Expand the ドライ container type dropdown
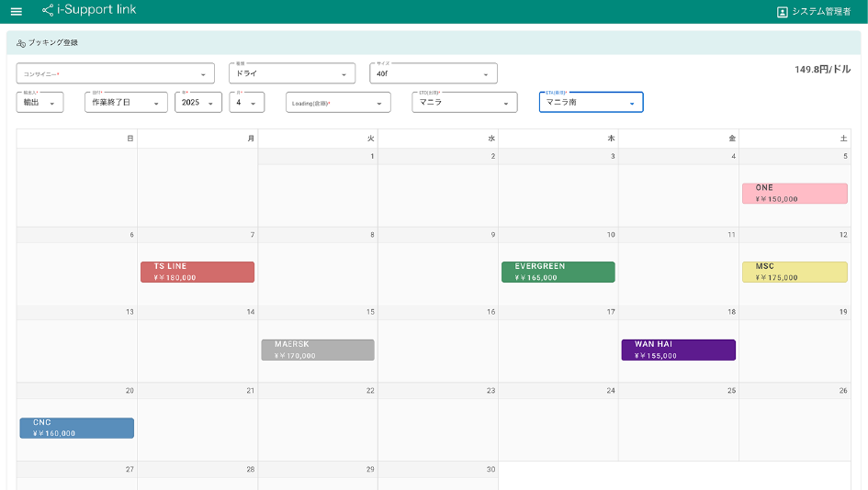Viewport: 868px width, 490px height. pyautogui.click(x=292, y=73)
